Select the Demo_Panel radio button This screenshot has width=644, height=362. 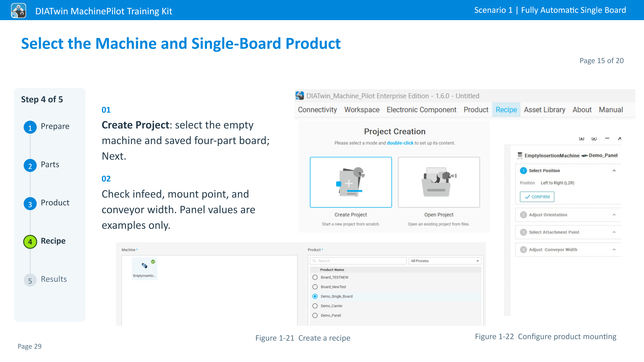315,315
